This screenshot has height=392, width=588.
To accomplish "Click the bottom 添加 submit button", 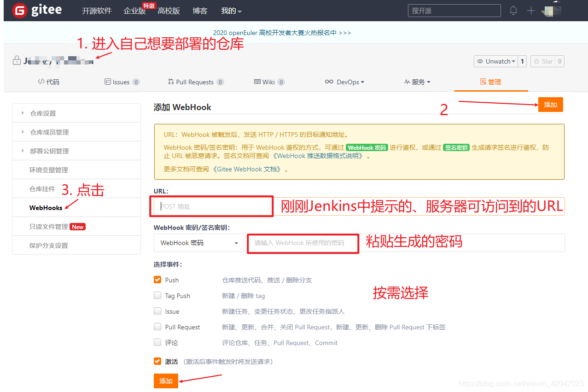I will 166,381.
